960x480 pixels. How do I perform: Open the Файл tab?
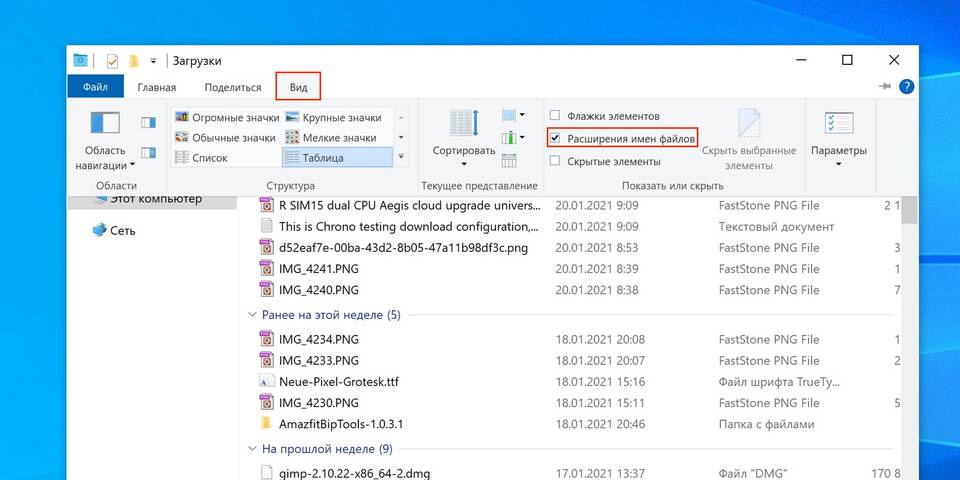(x=95, y=87)
